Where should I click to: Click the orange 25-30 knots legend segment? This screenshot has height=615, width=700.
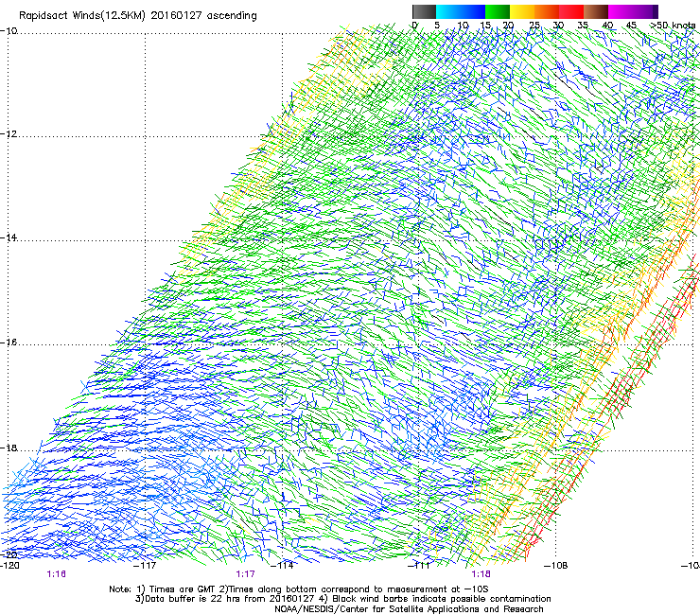pyautogui.click(x=547, y=11)
